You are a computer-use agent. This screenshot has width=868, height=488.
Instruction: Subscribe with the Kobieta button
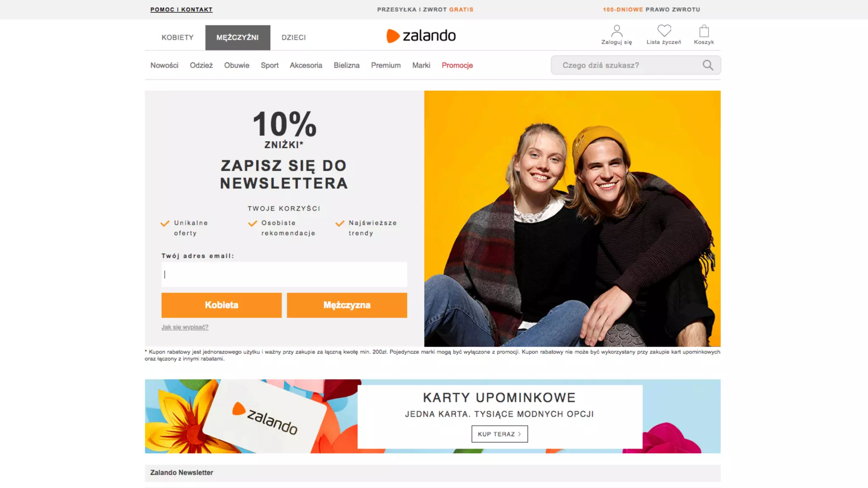(x=222, y=305)
